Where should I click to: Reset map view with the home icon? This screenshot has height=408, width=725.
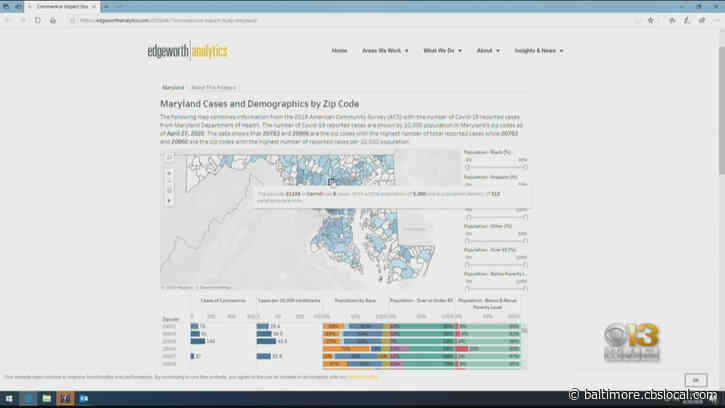169,189
